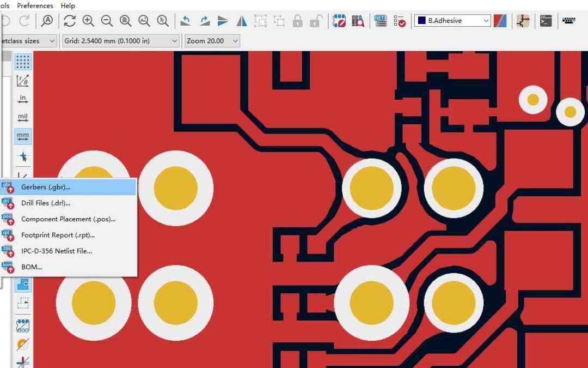Toggle pad sketch mode button
Image resolution: width=588 pixels, height=368 pixels.
23,325
